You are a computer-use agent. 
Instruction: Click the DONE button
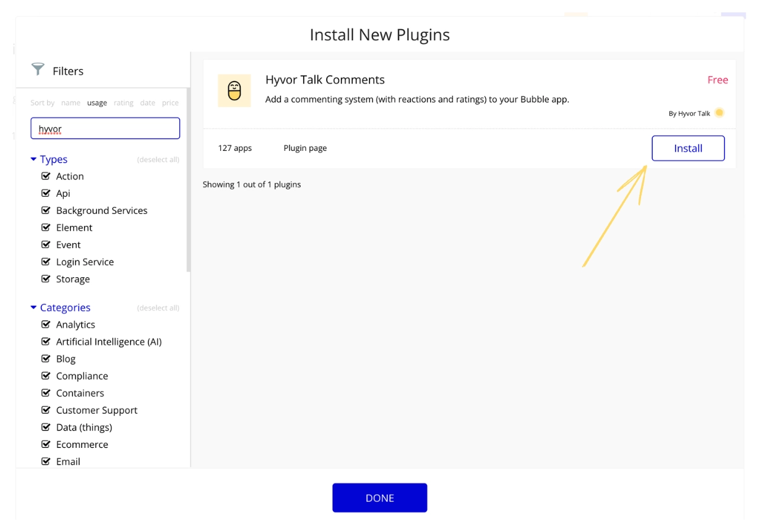pyautogui.click(x=379, y=498)
